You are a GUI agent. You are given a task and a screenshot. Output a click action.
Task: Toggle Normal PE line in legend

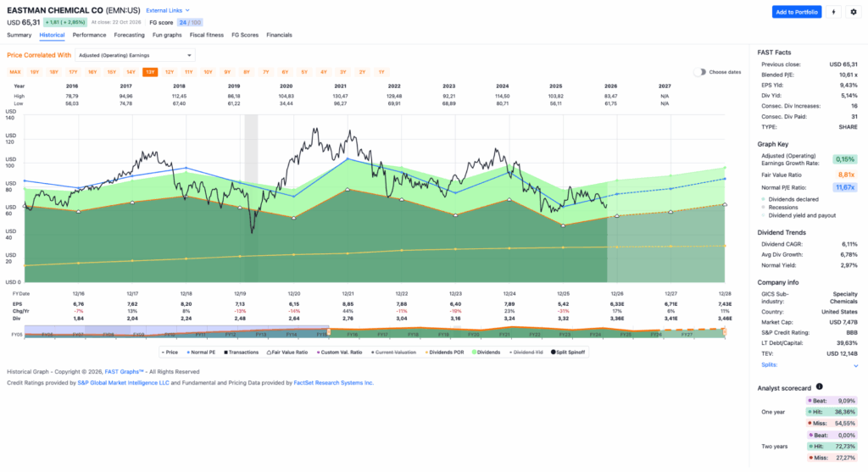coord(201,352)
